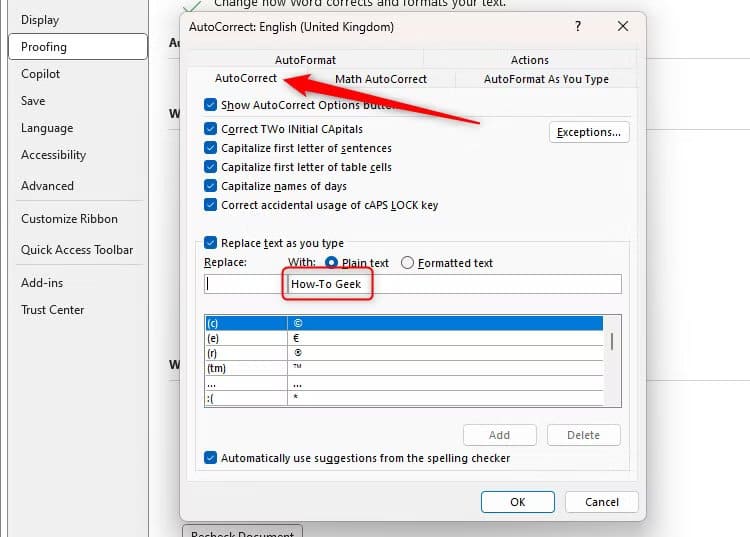The height and width of the screenshot is (537, 750).
Task: Select the (r) registered replacement row
Action: click(x=404, y=353)
